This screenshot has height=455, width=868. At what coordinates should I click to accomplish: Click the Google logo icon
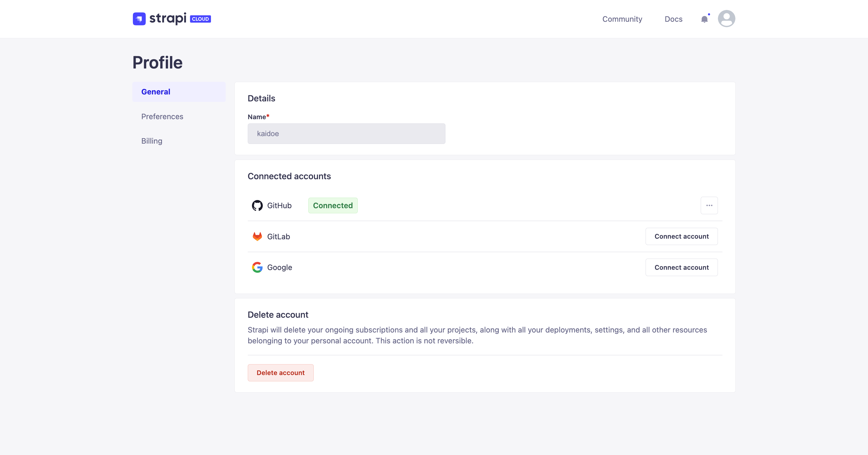(257, 267)
